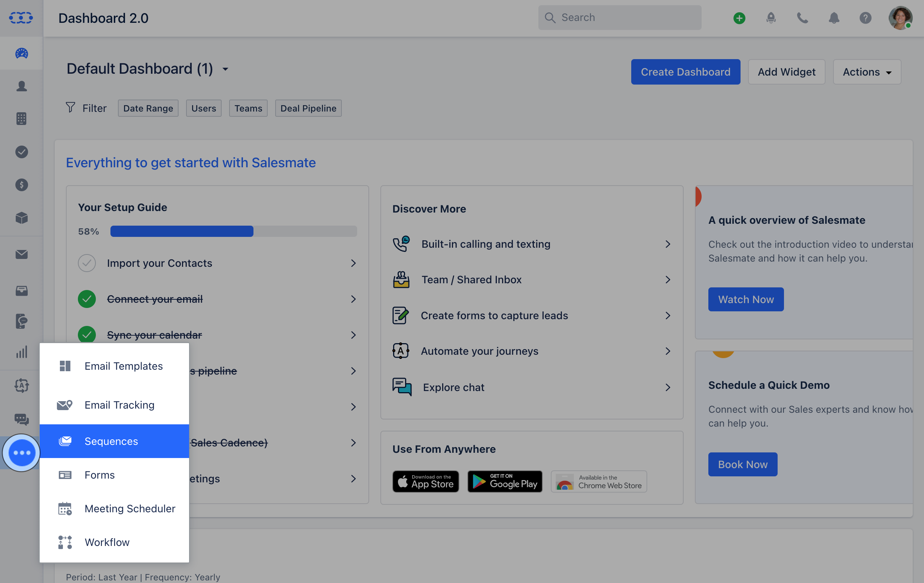Image resolution: width=924 pixels, height=583 pixels.
Task: Open the Reports bar-chart icon in sidebar
Action: pos(21,352)
